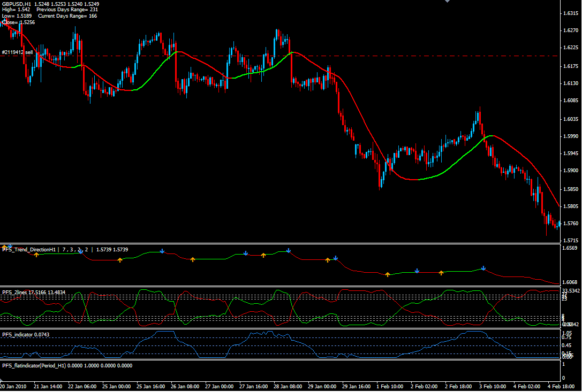Click the rightmost blue down arrow signal

pyautogui.click(x=483, y=268)
